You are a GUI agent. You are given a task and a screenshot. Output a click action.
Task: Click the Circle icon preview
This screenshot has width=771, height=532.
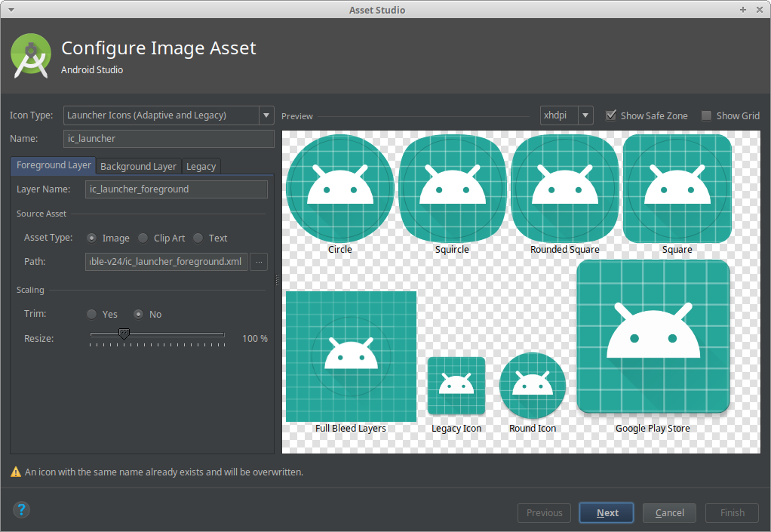pos(340,188)
